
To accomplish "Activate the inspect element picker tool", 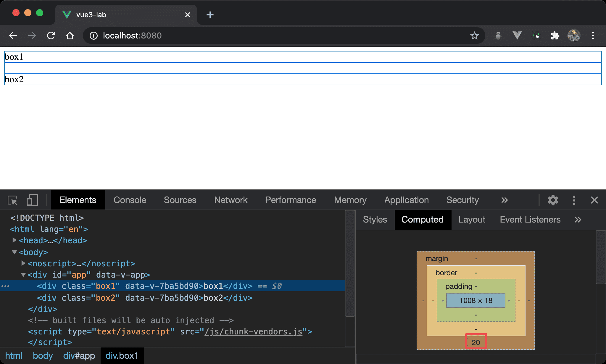I will point(13,200).
